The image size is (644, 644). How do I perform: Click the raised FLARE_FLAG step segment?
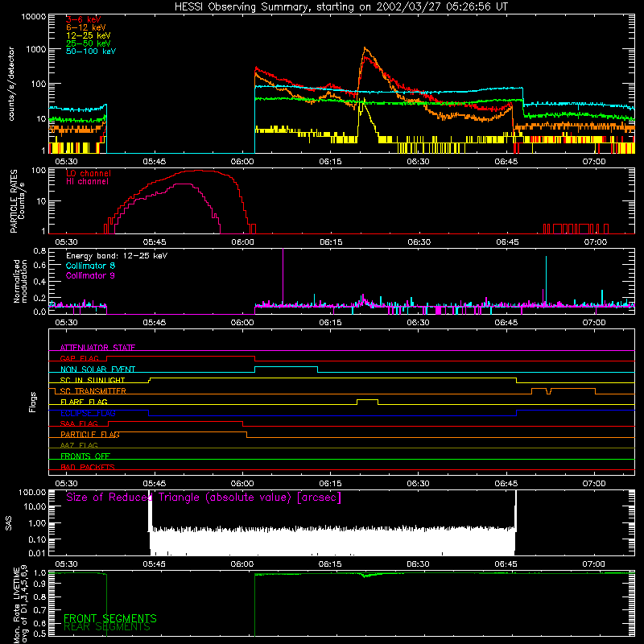coord(368,399)
